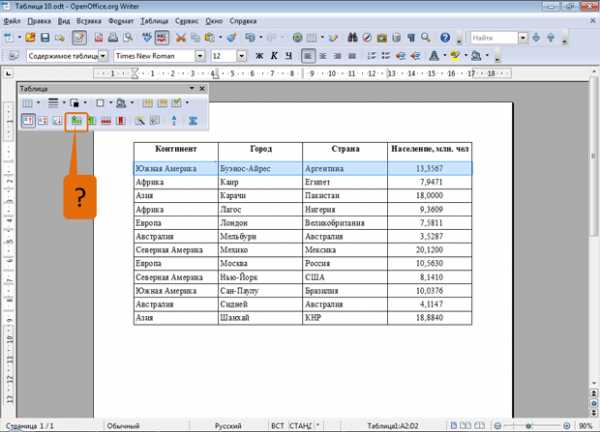
Task: Open the Правка menu
Action: (39, 21)
